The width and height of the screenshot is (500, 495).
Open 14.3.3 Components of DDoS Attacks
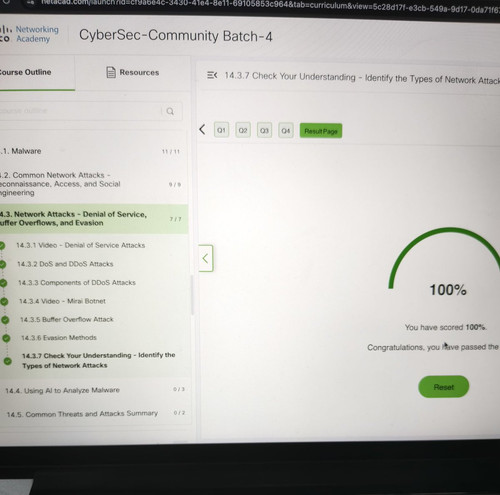tap(77, 283)
